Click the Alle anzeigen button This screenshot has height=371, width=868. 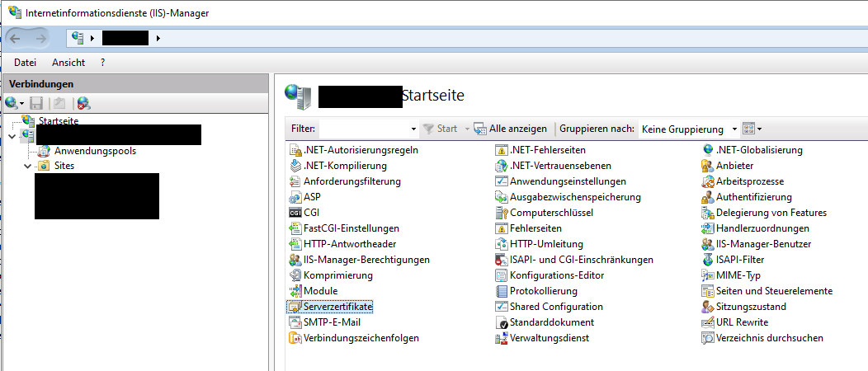click(510, 129)
